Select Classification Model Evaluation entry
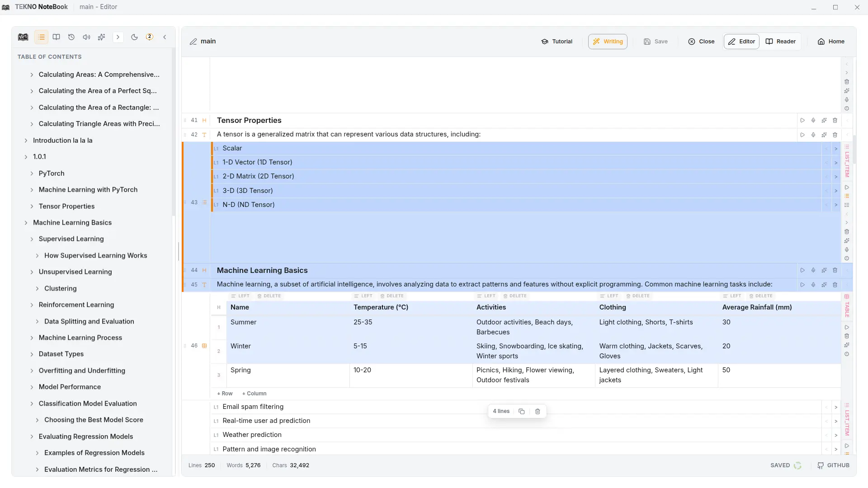The image size is (868, 488). pos(88,404)
